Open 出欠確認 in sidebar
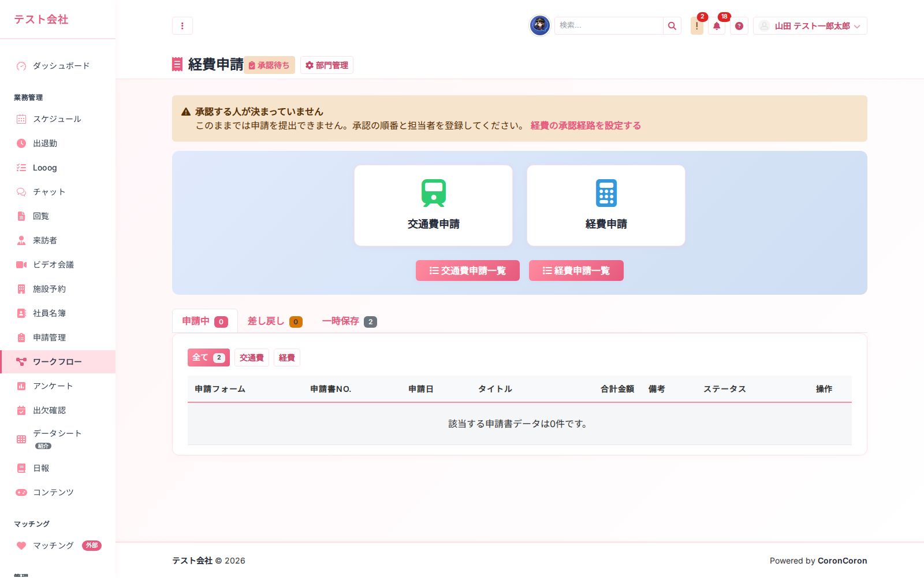 [x=58, y=410]
